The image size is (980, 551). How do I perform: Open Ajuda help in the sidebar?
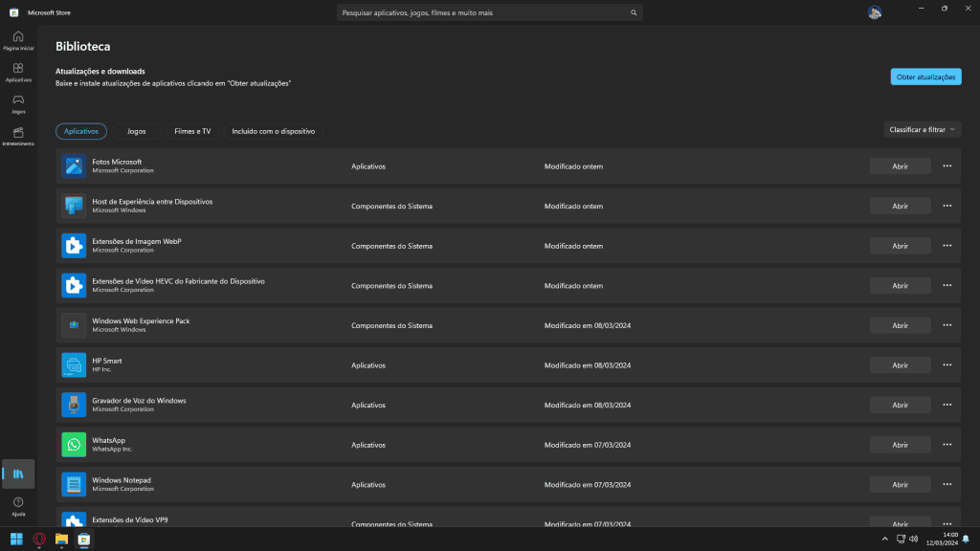coord(18,506)
